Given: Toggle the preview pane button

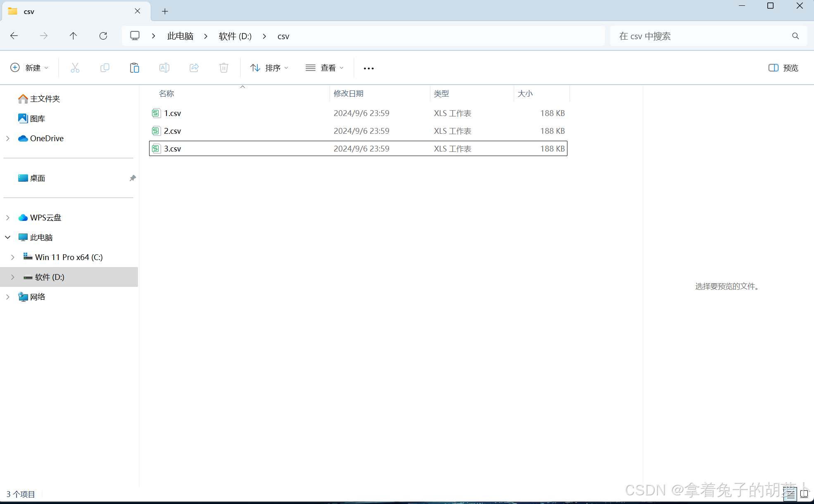Looking at the screenshot, I should point(783,68).
